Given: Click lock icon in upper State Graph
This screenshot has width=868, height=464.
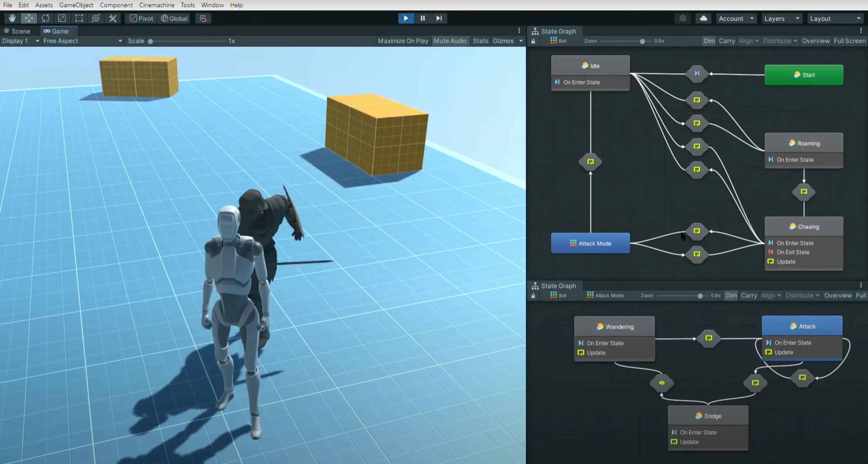Looking at the screenshot, I should pyautogui.click(x=533, y=41).
